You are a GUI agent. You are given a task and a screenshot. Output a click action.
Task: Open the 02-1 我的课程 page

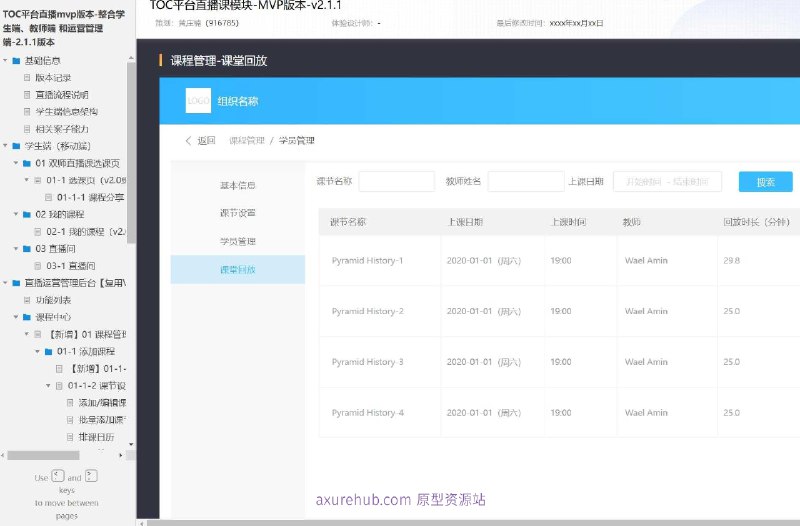pyautogui.click(x=86, y=232)
